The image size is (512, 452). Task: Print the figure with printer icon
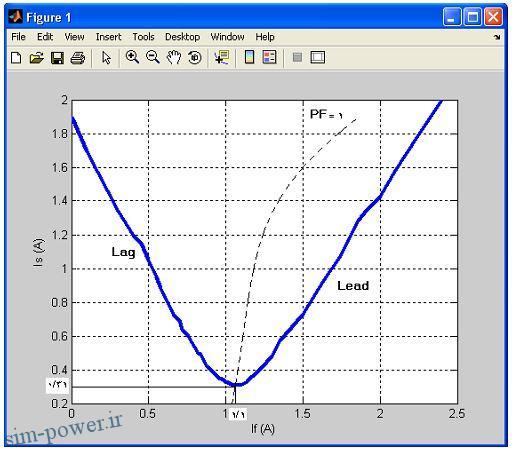(78, 58)
